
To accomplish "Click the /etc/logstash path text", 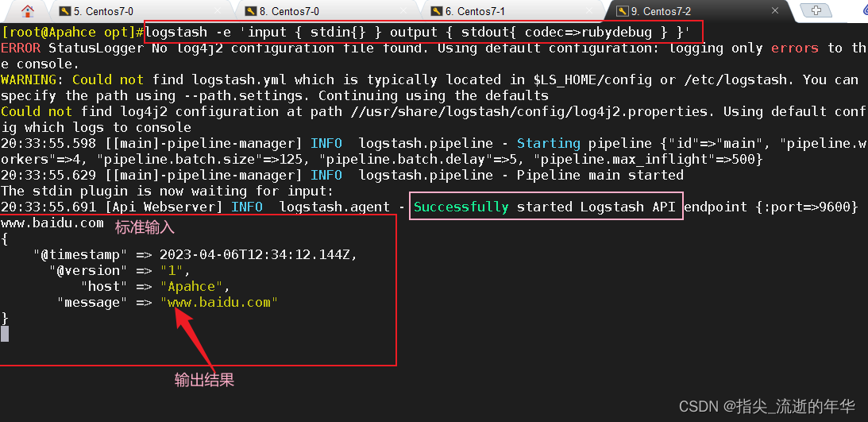I will [x=735, y=79].
